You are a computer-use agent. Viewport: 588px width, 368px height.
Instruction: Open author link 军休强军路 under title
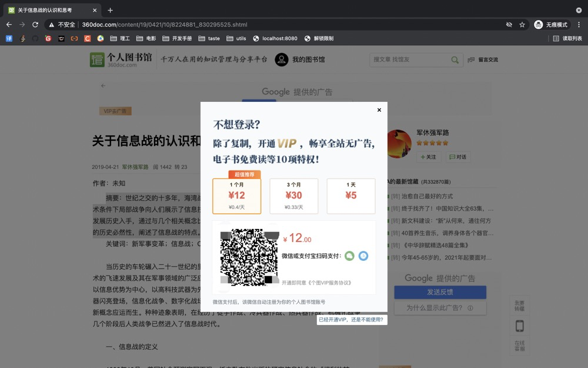[x=135, y=167]
